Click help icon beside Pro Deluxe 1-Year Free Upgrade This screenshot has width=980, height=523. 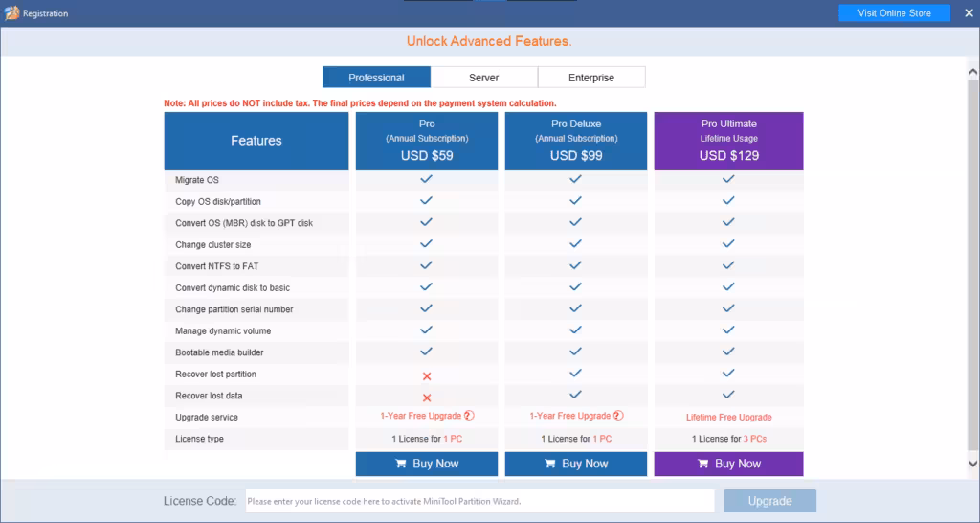(x=618, y=416)
